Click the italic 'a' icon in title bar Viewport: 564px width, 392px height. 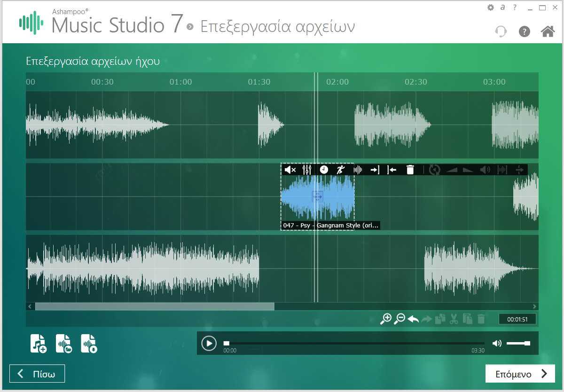click(x=502, y=8)
